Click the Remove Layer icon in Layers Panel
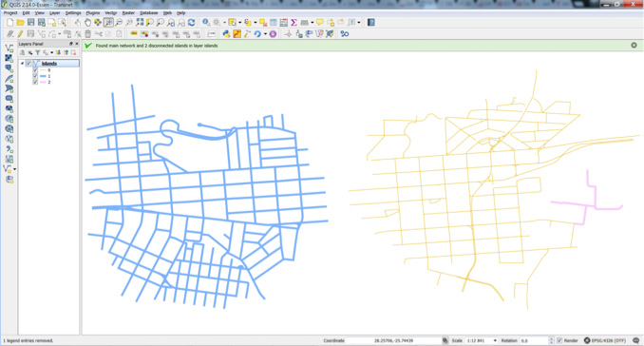 pos(73,52)
